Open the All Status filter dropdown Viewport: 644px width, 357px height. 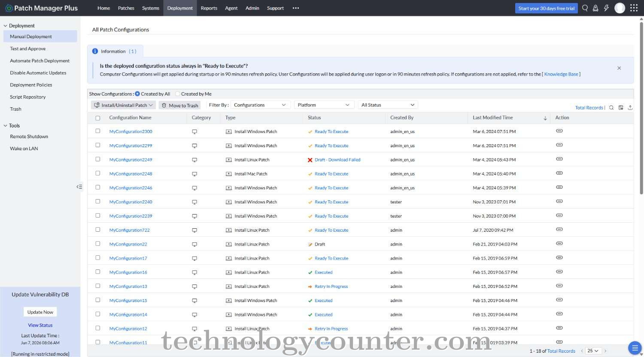click(388, 105)
